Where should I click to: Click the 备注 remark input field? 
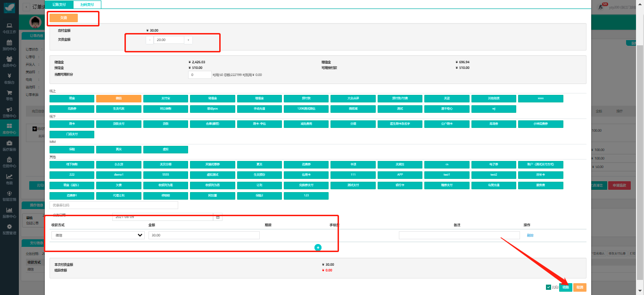pos(459,235)
